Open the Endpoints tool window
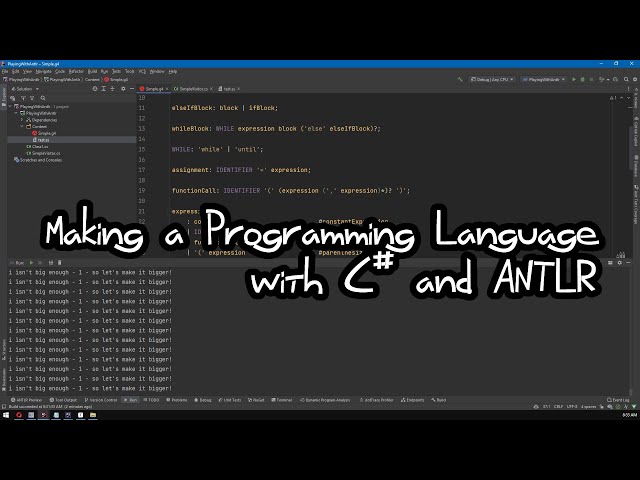 tap(413, 400)
